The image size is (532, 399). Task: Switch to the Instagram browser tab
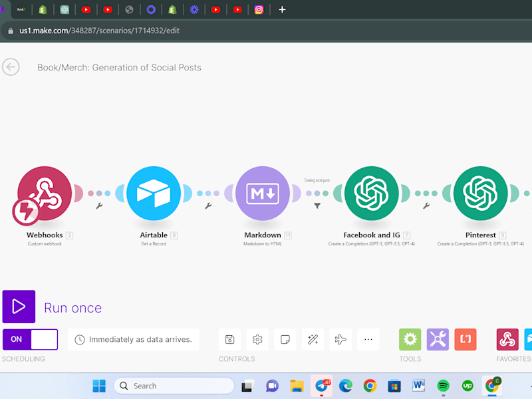point(259,9)
